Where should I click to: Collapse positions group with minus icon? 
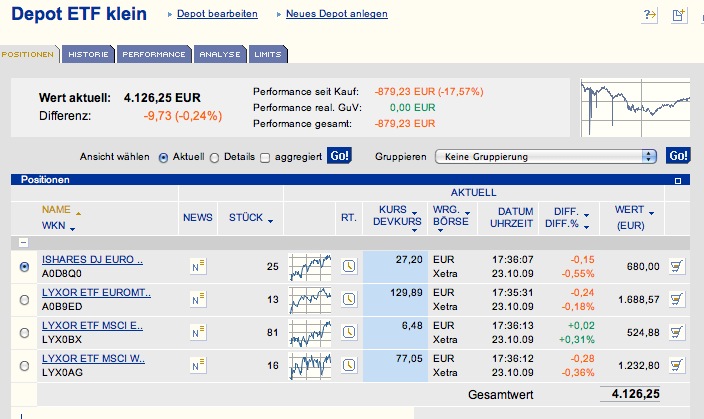pyautogui.click(x=24, y=243)
